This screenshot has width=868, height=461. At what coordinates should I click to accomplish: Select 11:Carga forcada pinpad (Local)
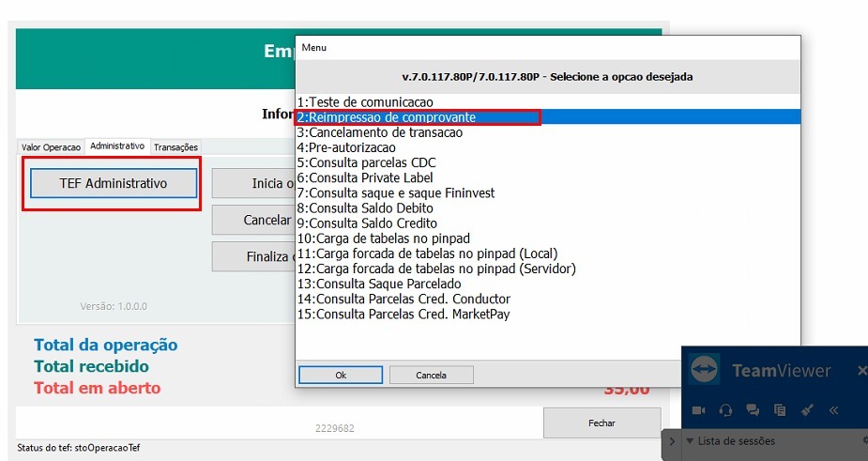pos(548,254)
